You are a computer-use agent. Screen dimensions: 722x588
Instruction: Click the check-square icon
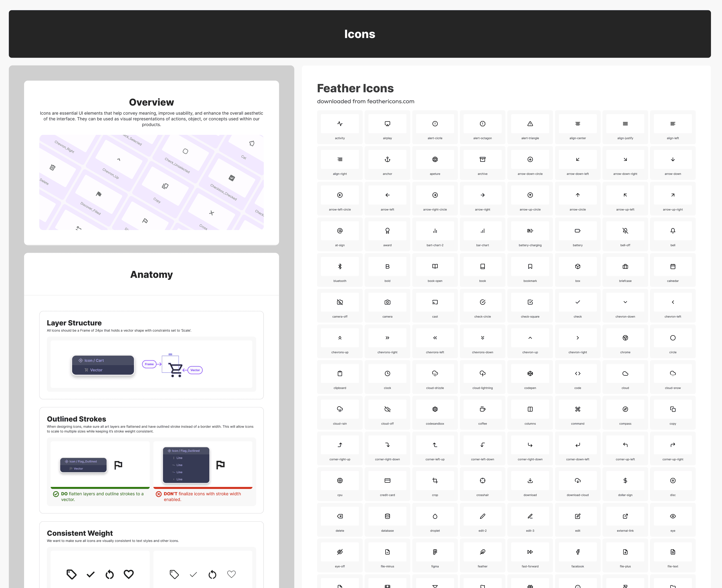point(530,302)
